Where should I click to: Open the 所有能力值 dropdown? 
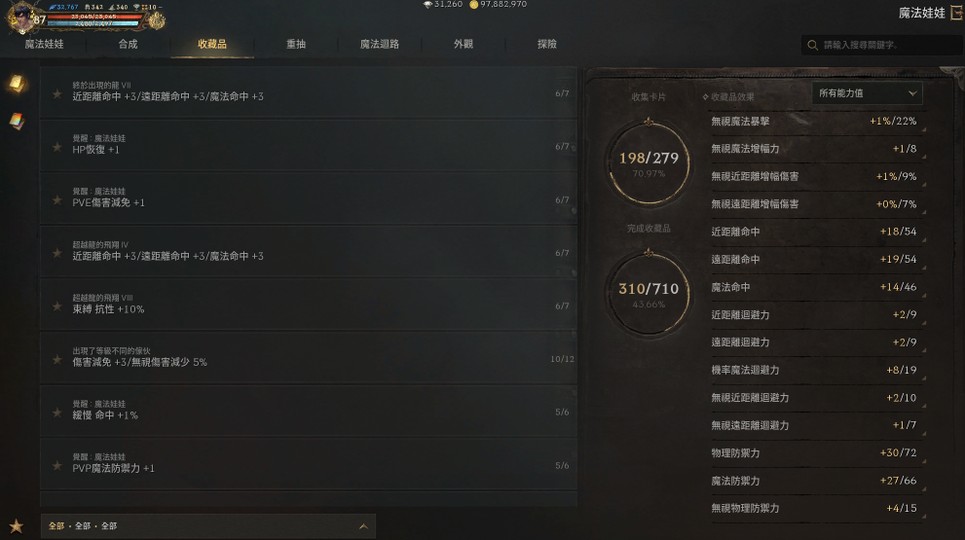click(x=867, y=93)
